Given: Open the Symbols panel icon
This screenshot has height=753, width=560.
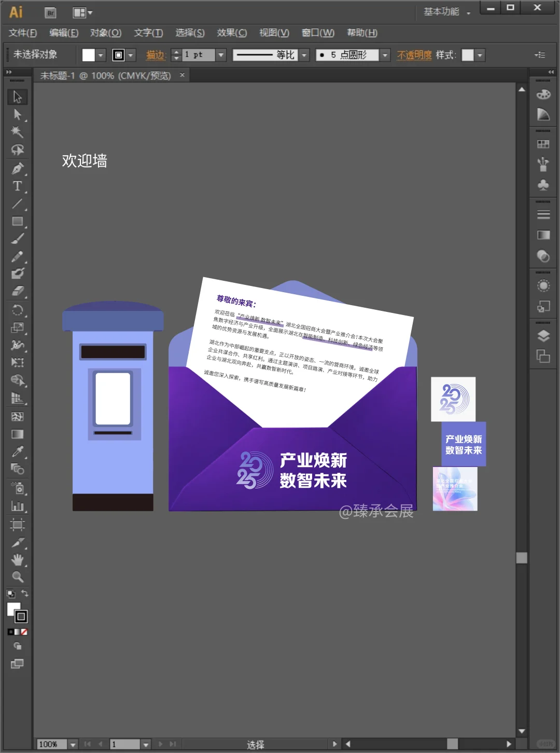Looking at the screenshot, I should 543,185.
